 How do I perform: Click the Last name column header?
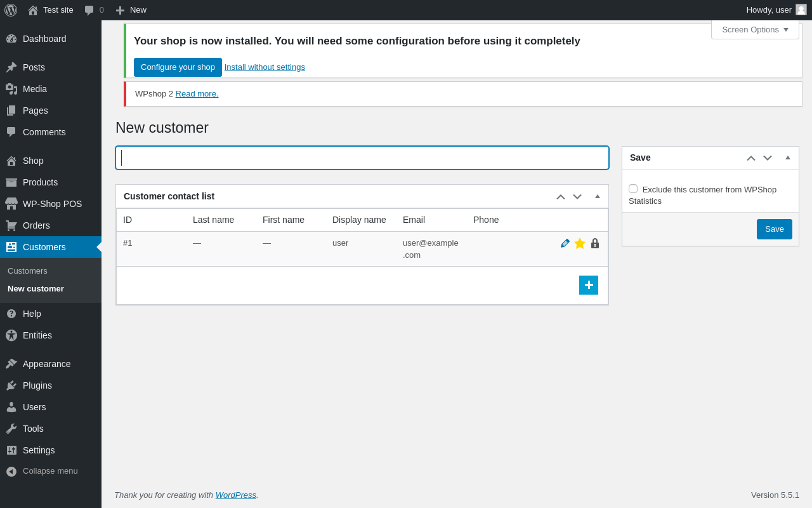[x=213, y=220]
